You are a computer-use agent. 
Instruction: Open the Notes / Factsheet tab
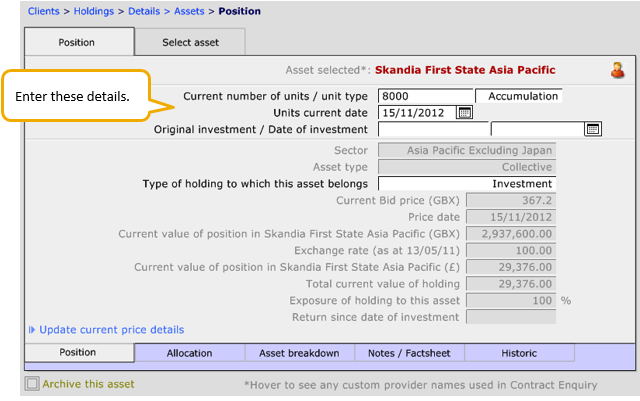tap(409, 353)
